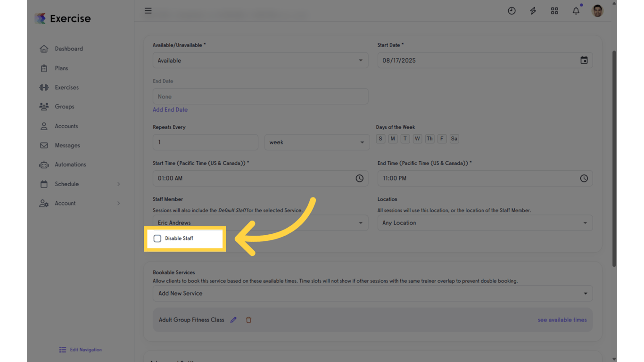Click the Plans clipboard icon
This screenshot has height=362, width=644.
pyautogui.click(x=44, y=68)
